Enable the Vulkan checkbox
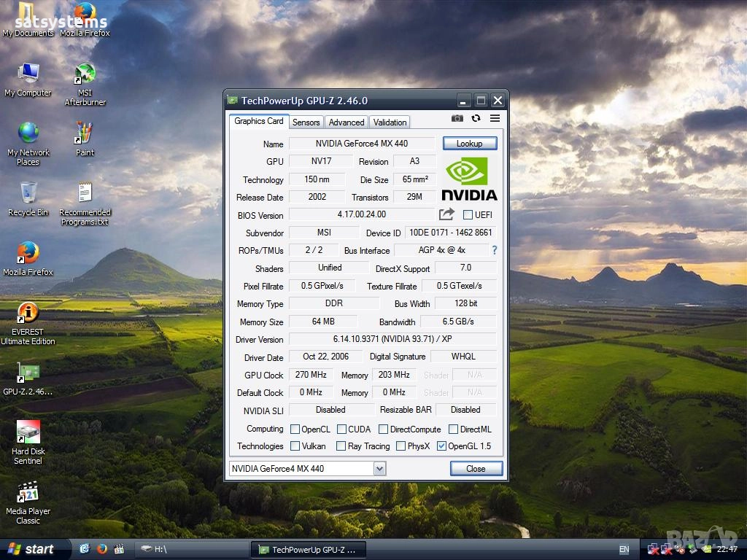 pyautogui.click(x=295, y=446)
